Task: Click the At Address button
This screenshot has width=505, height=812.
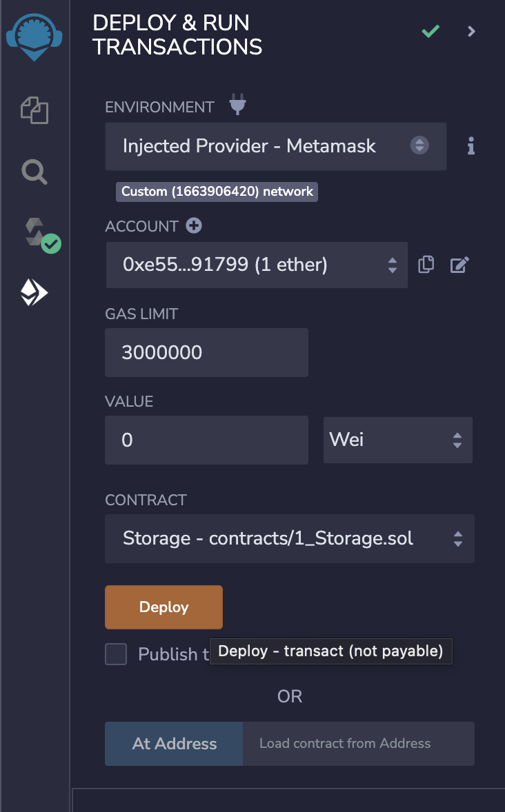Action: click(174, 744)
